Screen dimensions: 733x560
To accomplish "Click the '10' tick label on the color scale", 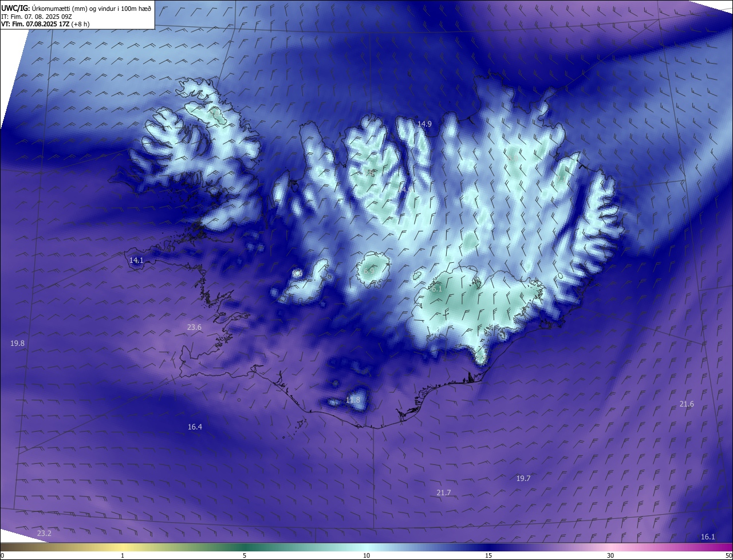I will (x=366, y=555).
